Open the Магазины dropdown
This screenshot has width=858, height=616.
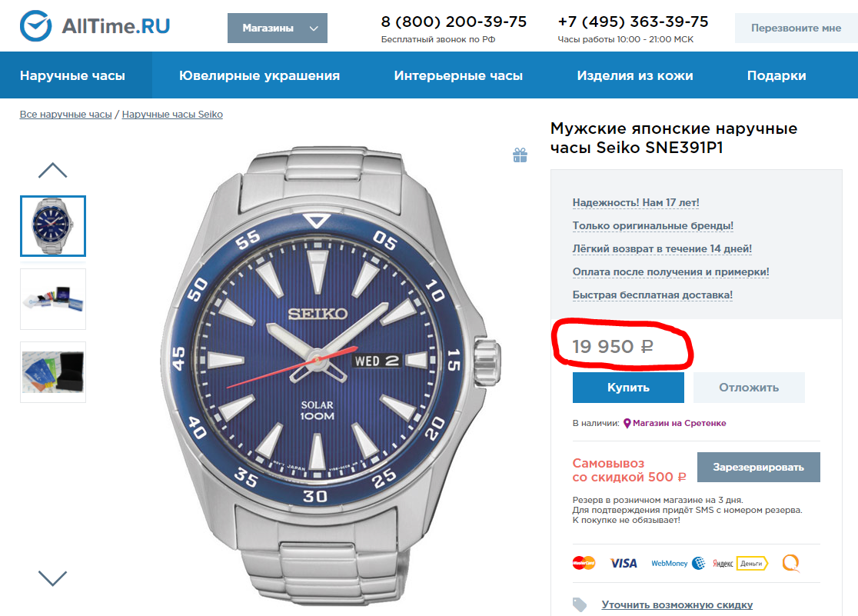[x=278, y=28]
